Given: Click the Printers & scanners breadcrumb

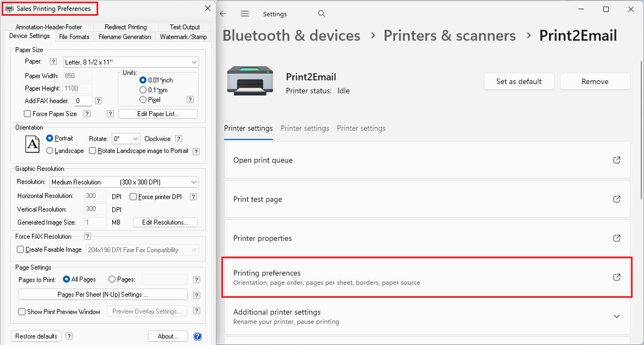Looking at the screenshot, I should coord(449,36).
